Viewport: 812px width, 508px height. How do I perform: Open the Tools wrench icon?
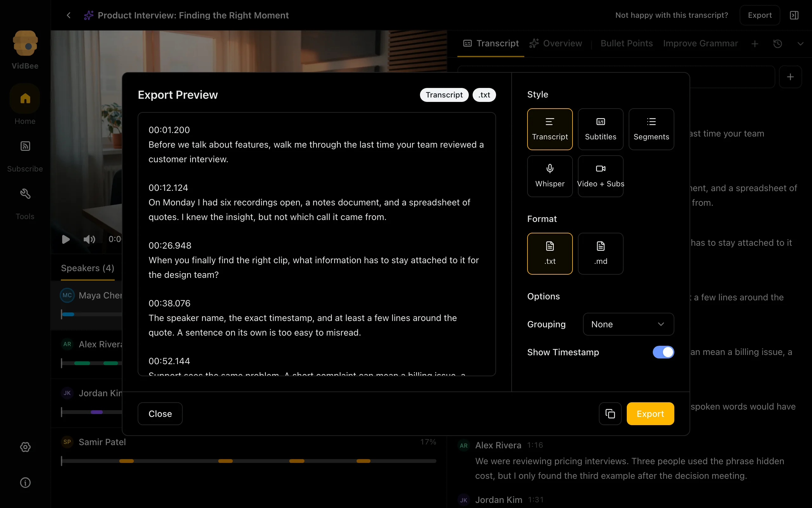point(25,194)
